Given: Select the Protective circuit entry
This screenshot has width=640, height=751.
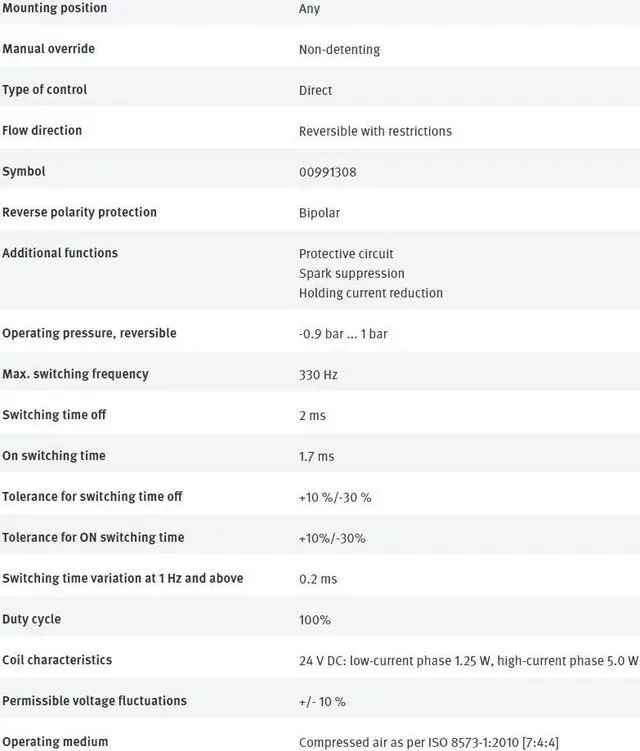Looking at the screenshot, I should pyautogui.click(x=346, y=254).
